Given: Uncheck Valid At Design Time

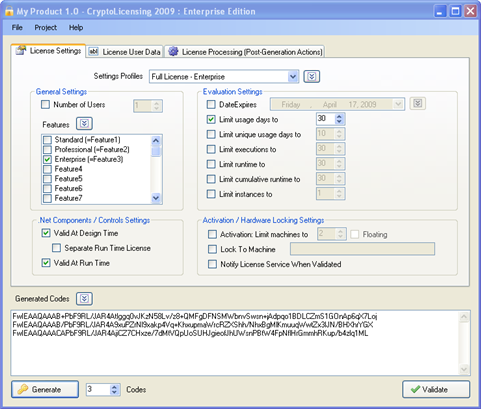Looking at the screenshot, I should coord(46,233).
